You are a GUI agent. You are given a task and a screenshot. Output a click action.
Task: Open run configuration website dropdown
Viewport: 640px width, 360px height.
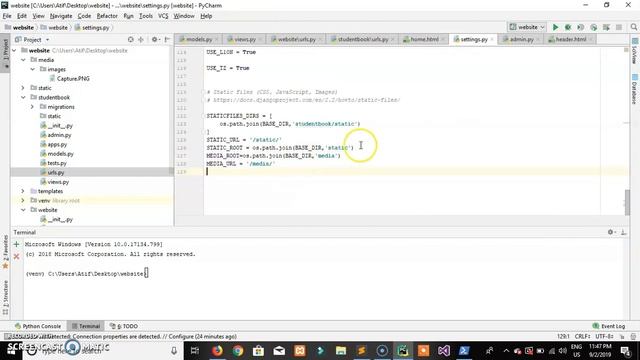pos(527,27)
